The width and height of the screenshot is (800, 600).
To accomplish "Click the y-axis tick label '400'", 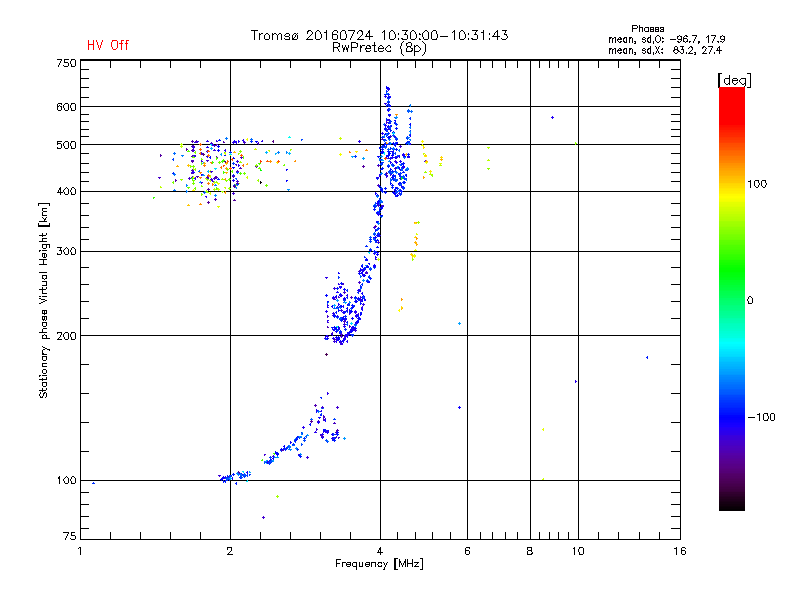I will click(66, 192).
